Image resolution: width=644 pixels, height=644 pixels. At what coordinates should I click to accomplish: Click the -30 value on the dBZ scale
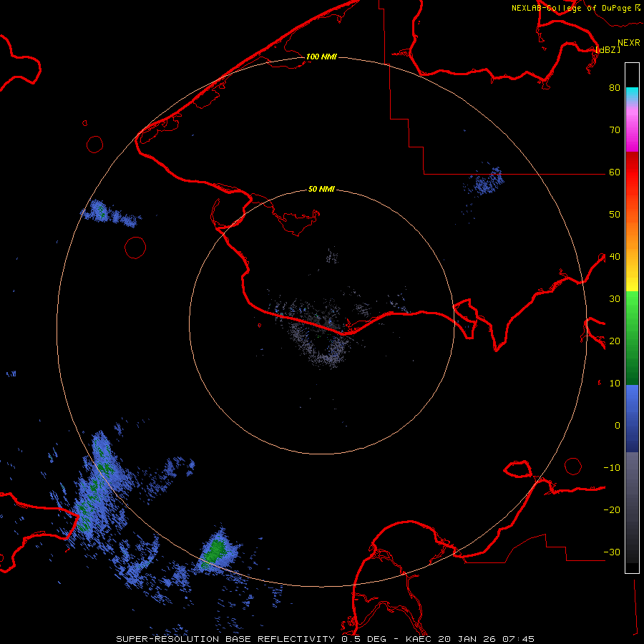click(x=612, y=552)
